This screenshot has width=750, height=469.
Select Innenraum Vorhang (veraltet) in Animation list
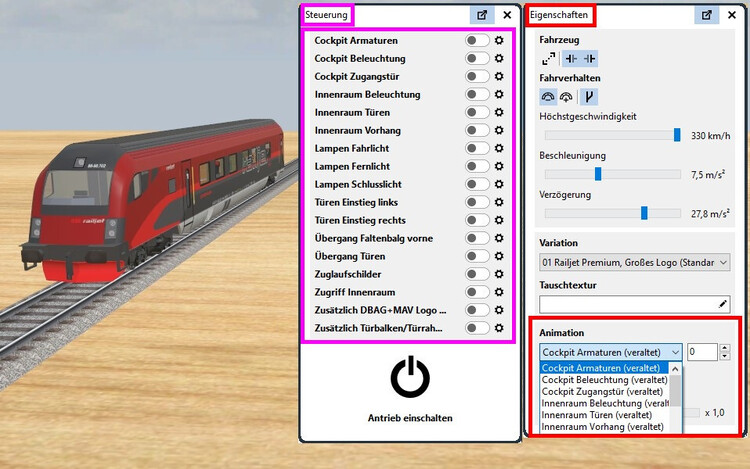coord(605,426)
